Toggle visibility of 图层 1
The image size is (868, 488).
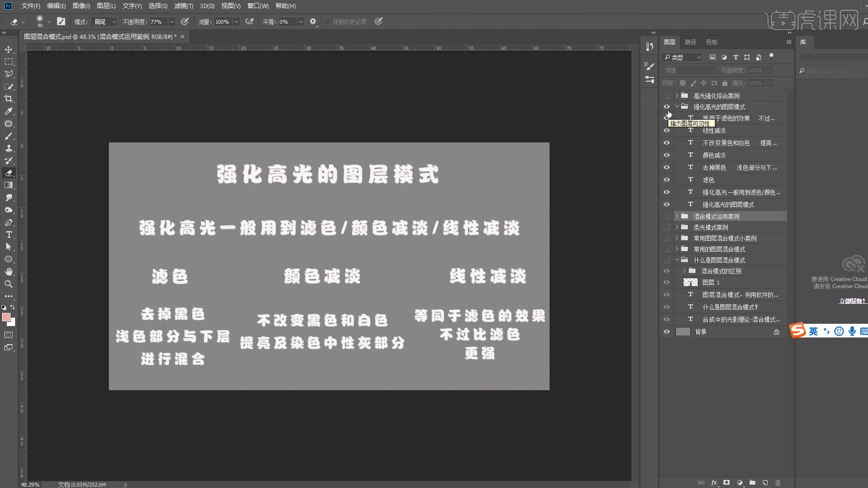point(666,282)
